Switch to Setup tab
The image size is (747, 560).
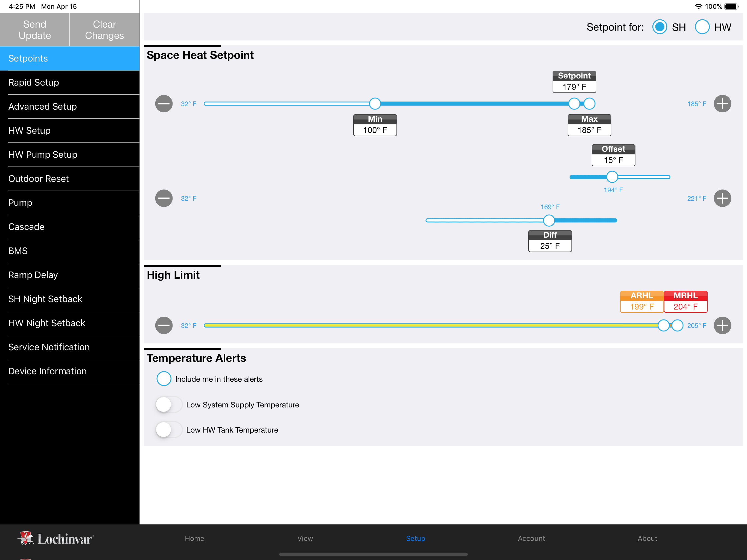point(415,538)
